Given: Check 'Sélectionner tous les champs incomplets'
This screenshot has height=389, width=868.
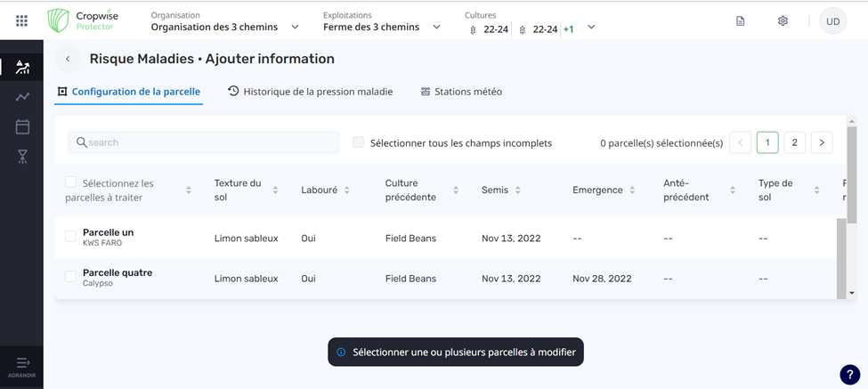Looking at the screenshot, I should (x=358, y=142).
